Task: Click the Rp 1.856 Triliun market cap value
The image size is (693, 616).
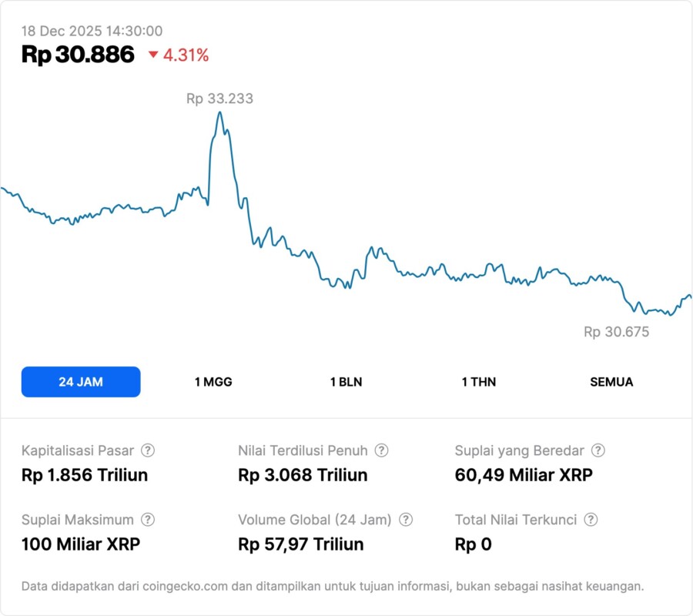Action: click(x=85, y=475)
